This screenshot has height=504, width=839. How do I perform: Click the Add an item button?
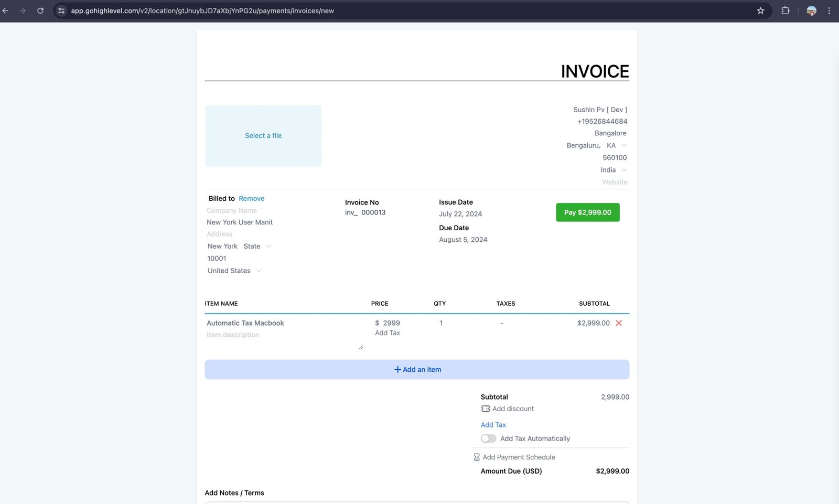pos(417,370)
